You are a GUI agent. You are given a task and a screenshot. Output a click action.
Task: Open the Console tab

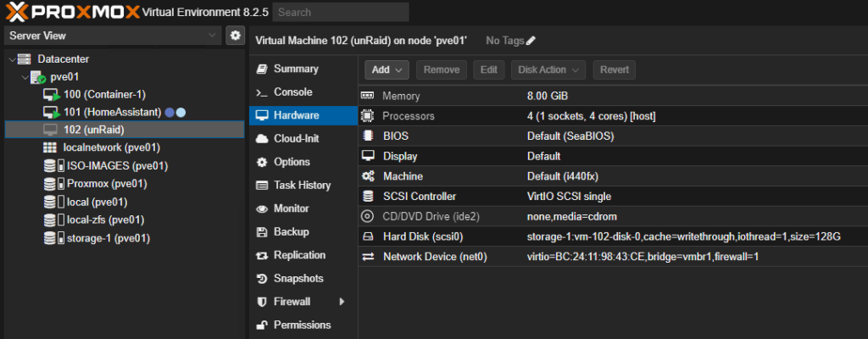click(x=303, y=92)
